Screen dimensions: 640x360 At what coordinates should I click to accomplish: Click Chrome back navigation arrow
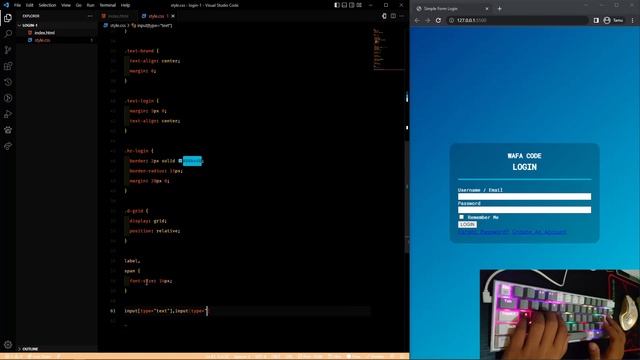pyautogui.click(x=417, y=20)
